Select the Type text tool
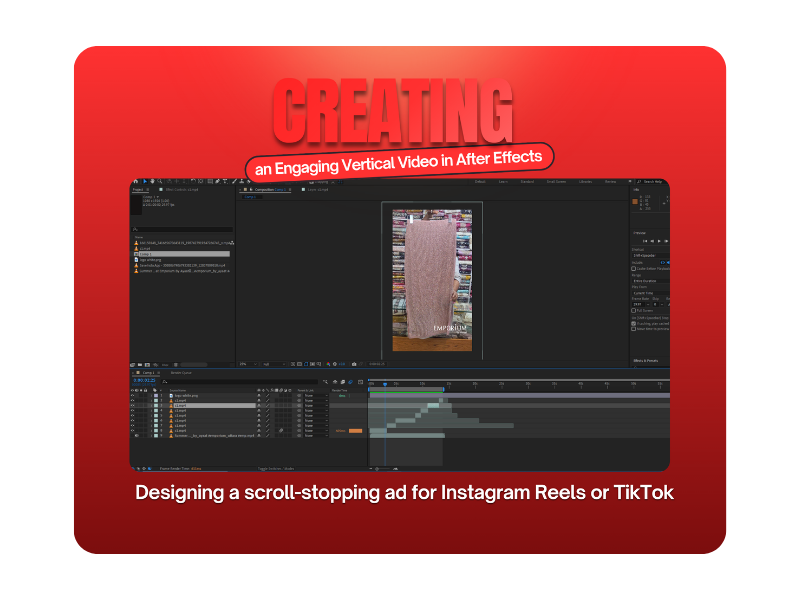 pyautogui.click(x=225, y=181)
